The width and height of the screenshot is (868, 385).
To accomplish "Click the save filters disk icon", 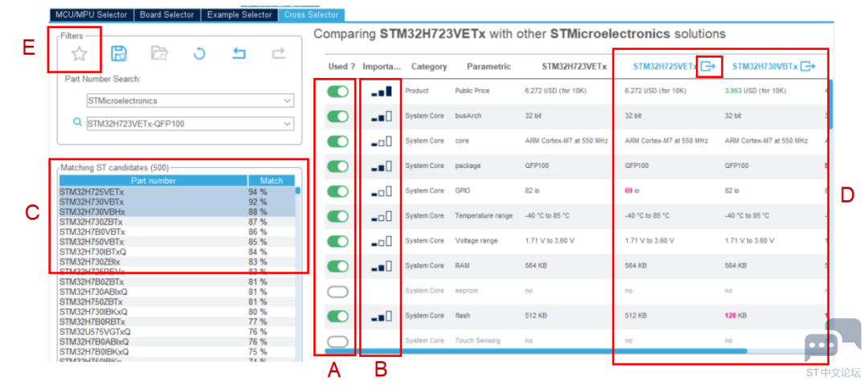I will tap(119, 54).
